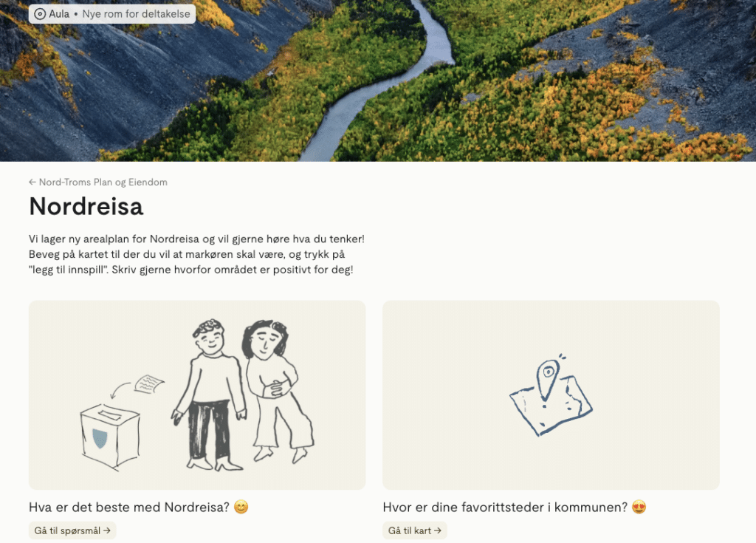Click the smiling emoji after Nordreisa question
The height and width of the screenshot is (543, 756).
[241, 508]
